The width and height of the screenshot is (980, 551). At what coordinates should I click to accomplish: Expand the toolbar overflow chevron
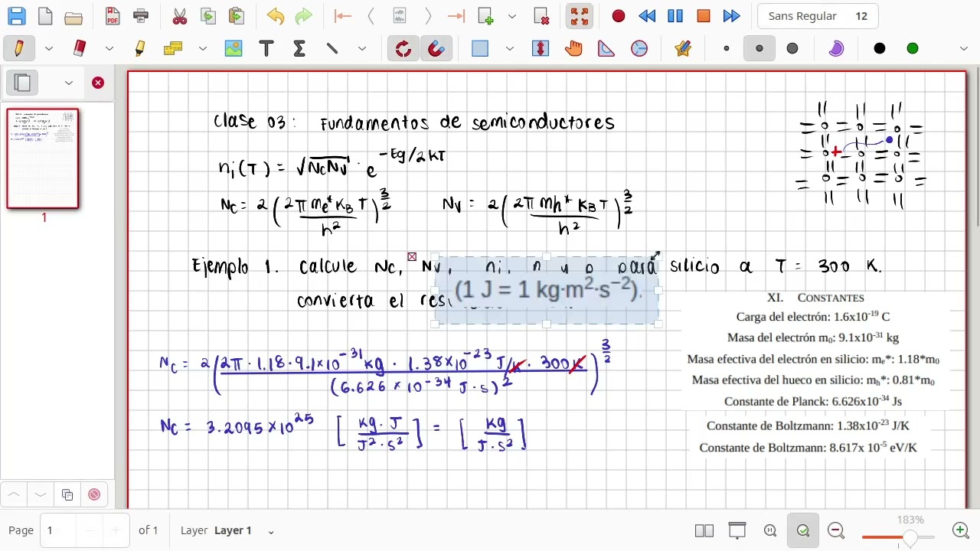(964, 48)
